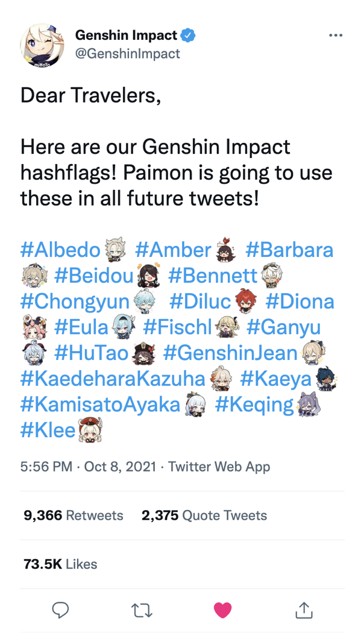Open the #GenshinJean hashtag
Image resolution: width=364 pixels, height=644 pixels.
pos(230,353)
